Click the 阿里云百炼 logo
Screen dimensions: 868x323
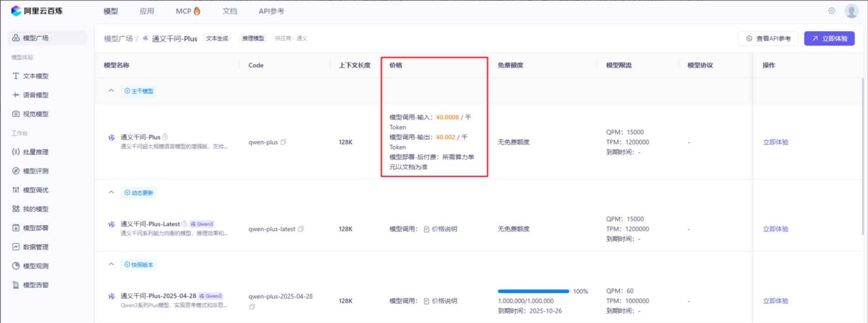coord(37,11)
